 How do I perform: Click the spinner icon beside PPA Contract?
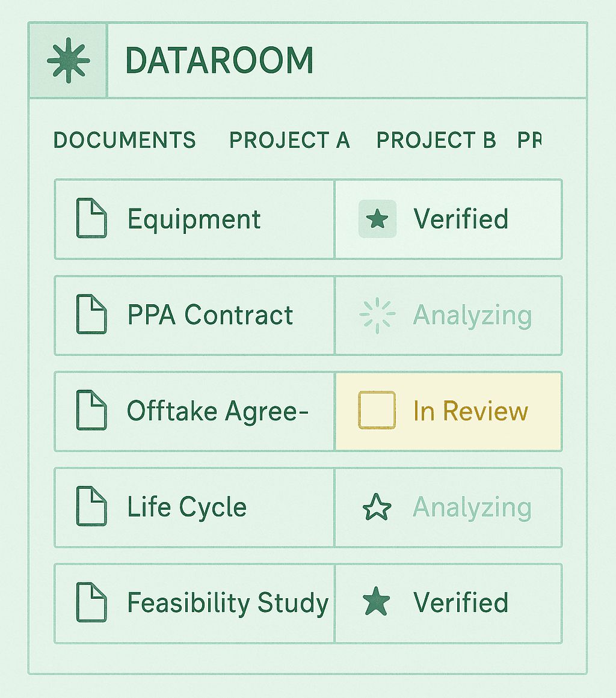[377, 315]
